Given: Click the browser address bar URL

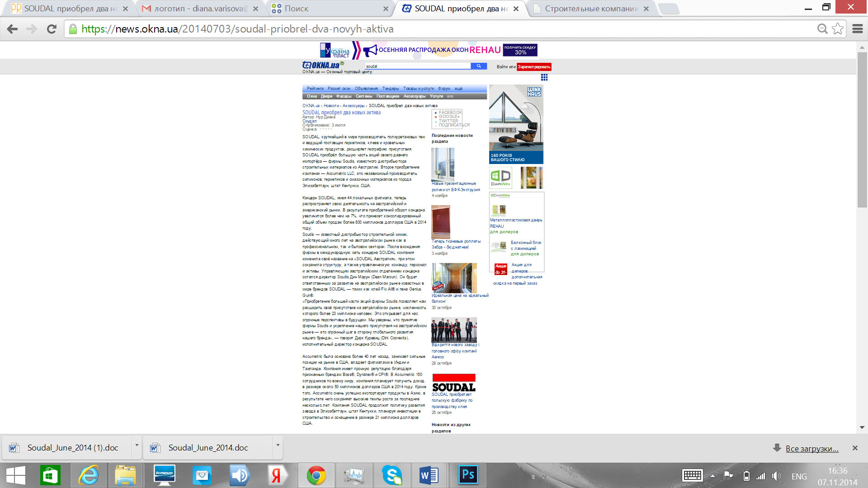Looking at the screenshot, I should (237, 29).
